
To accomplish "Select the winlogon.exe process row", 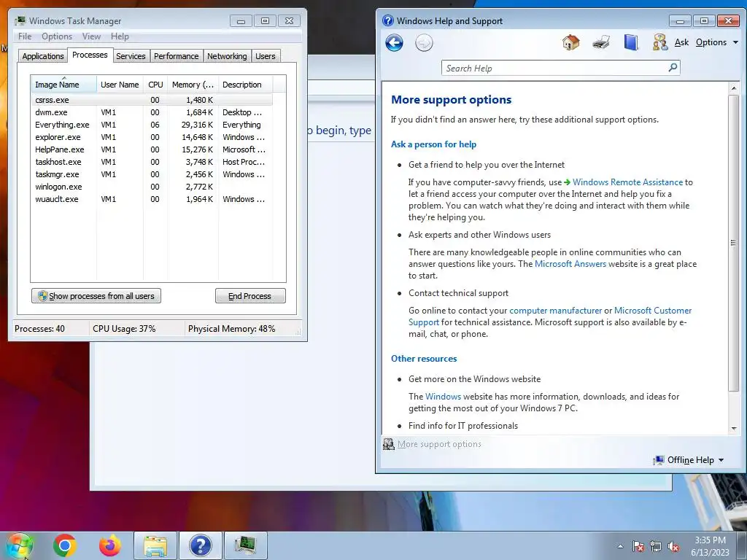I will pos(152,187).
